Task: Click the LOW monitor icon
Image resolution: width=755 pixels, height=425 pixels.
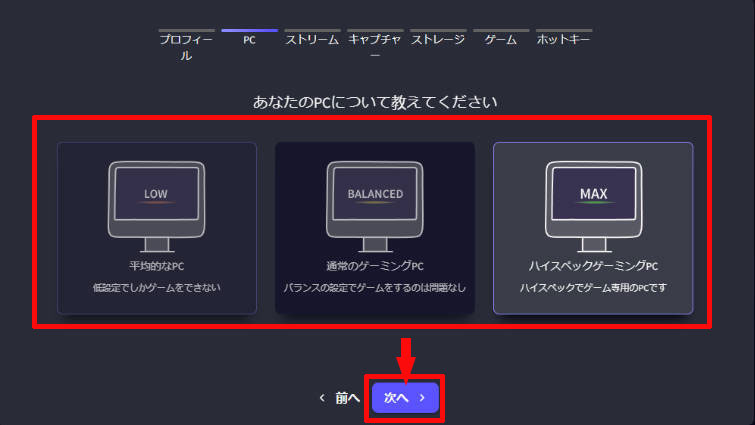Action: pos(155,206)
